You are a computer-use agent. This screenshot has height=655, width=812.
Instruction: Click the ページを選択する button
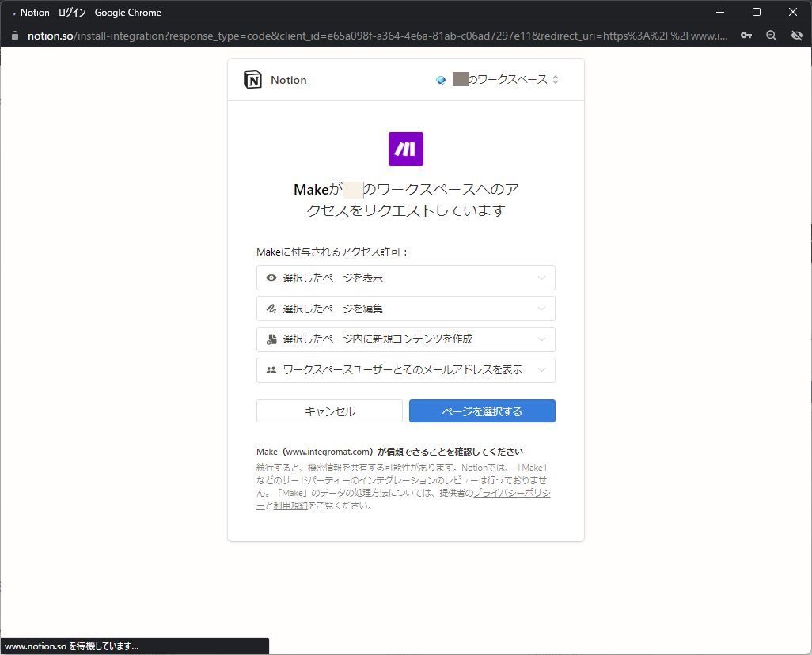coord(482,411)
